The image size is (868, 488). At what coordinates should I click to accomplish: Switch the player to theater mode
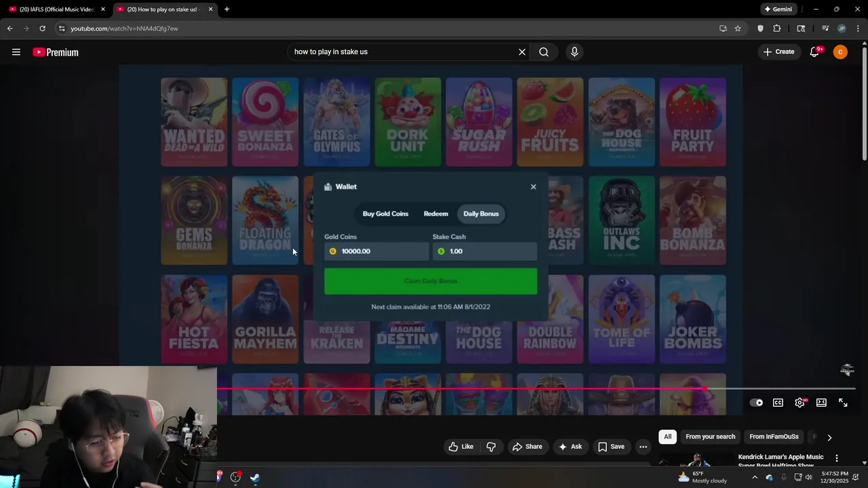tap(821, 403)
